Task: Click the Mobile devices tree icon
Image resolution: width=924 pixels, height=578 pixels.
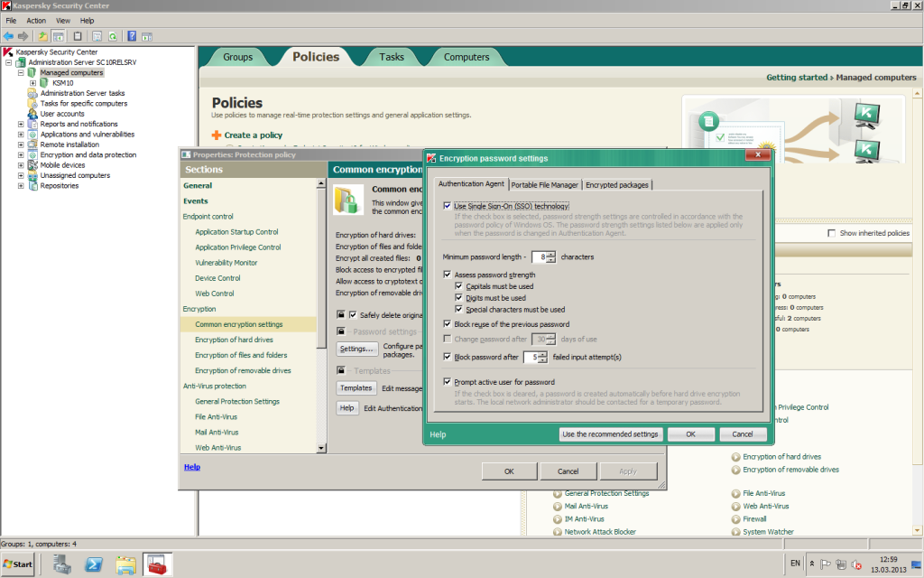Action: click(x=32, y=165)
